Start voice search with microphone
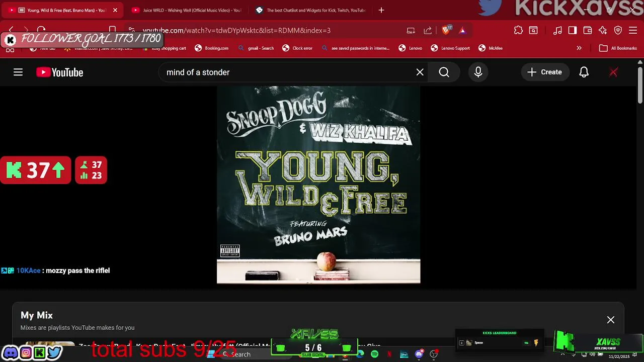Screen dimensions: 644x362 click(x=478, y=72)
